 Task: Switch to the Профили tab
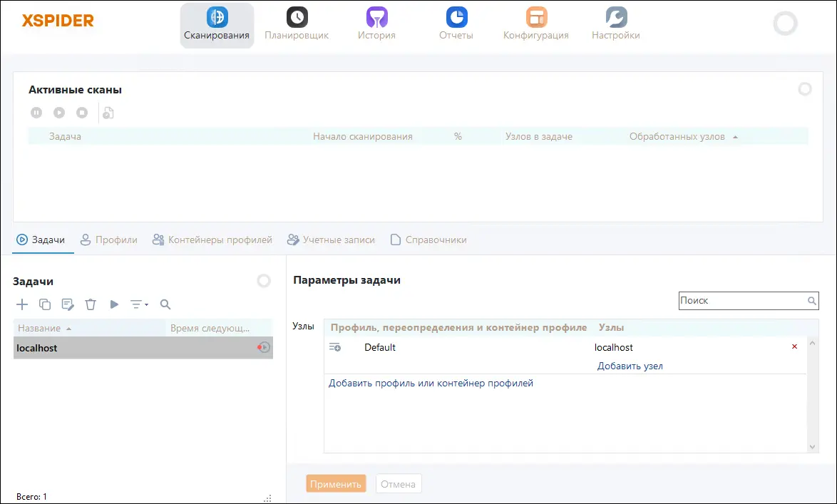pyautogui.click(x=109, y=240)
